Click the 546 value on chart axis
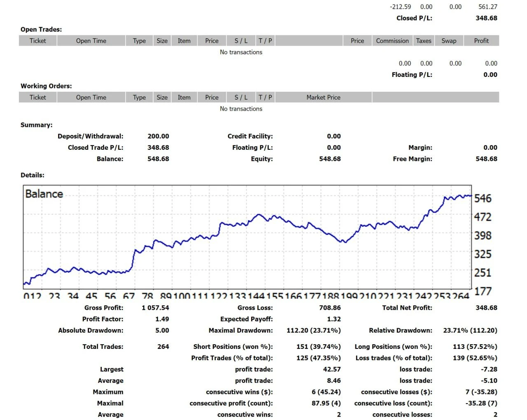The image size is (527, 420). point(483,199)
